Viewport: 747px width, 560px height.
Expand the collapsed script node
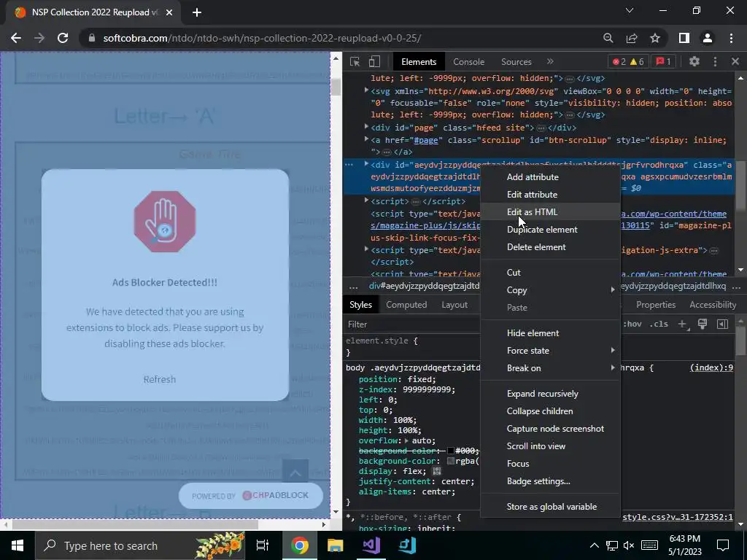point(366,201)
